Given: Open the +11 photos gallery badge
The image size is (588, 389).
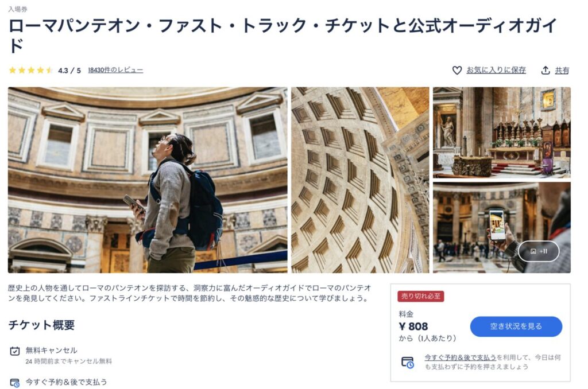Looking at the screenshot, I should pos(539,251).
